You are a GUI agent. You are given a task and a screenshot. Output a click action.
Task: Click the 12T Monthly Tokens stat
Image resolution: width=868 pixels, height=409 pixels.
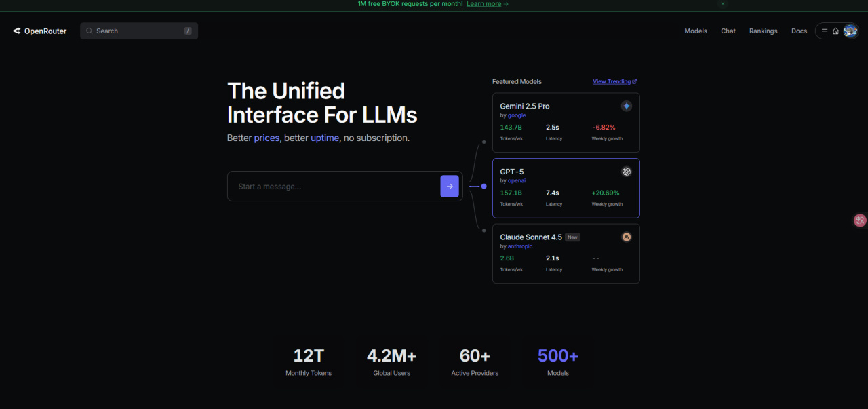click(x=309, y=362)
